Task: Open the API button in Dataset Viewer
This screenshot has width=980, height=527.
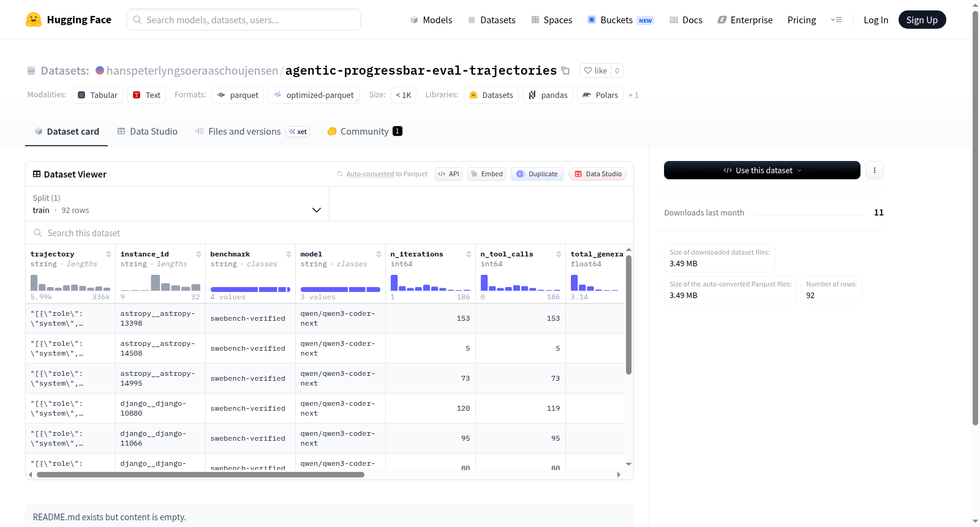Action: tap(448, 174)
